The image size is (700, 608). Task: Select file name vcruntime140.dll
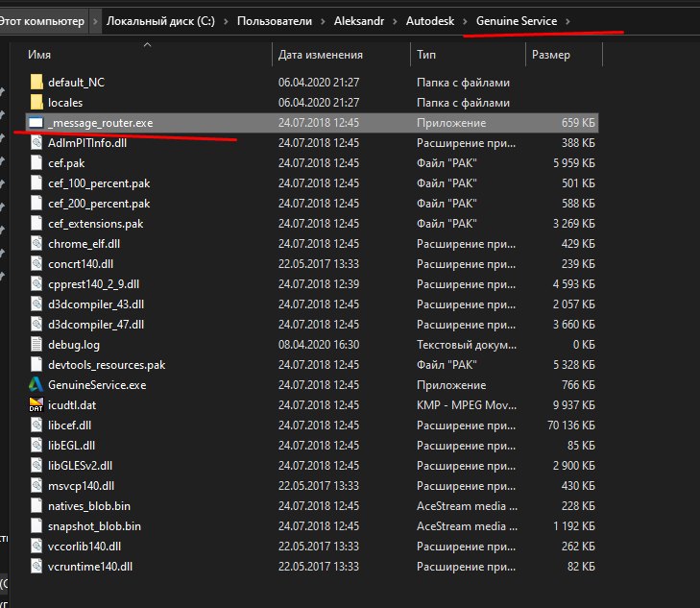(90, 566)
